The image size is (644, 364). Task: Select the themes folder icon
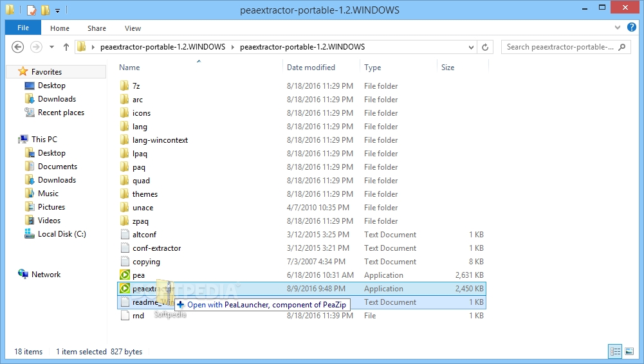[124, 194]
